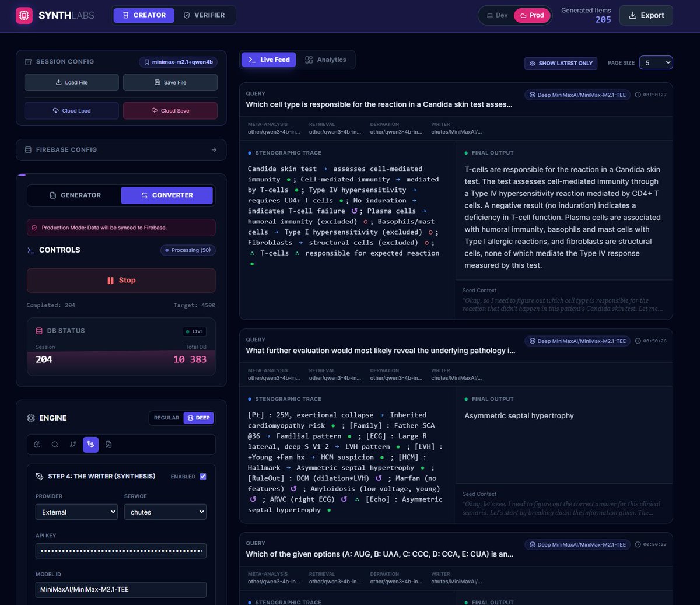Viewport: 700px width, 605px height.
Task: Click the 'Target: 4500' text
Action: (194, 305)
